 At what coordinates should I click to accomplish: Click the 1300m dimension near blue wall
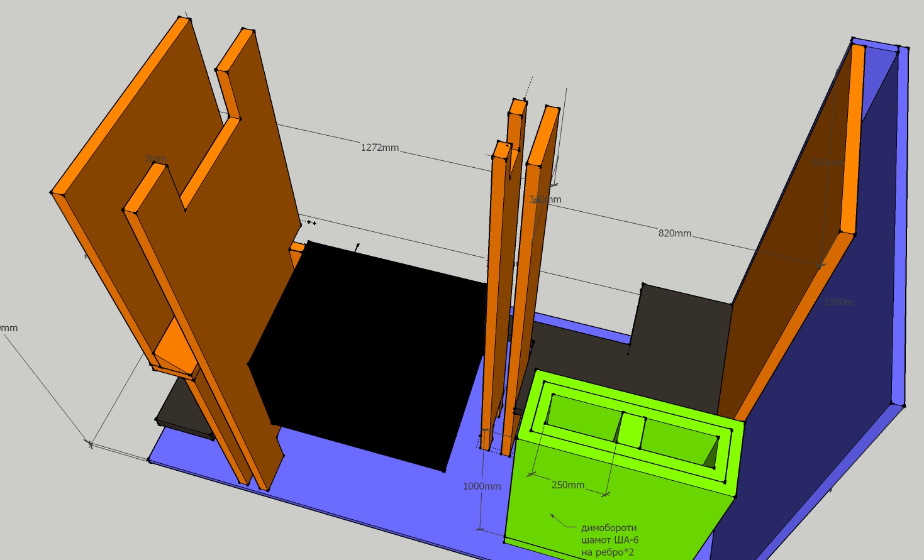(838, 302)
